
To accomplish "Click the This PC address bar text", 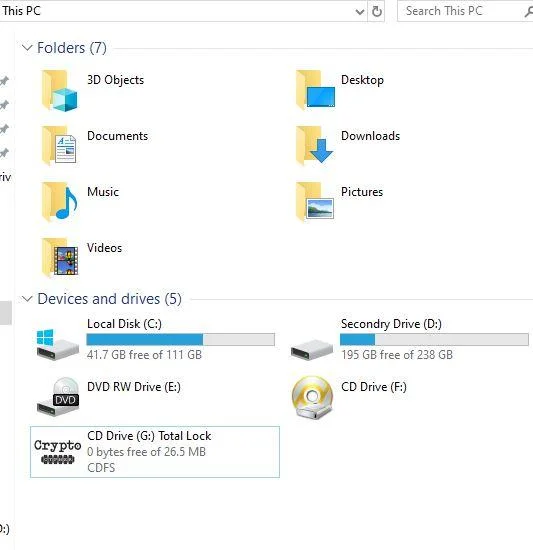I will click(x=22, y=11).
